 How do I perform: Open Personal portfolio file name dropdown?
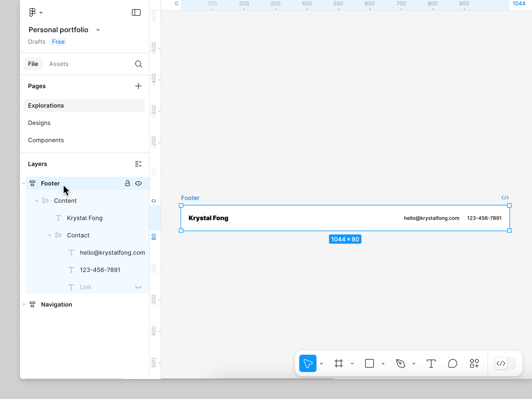point(98,30)
